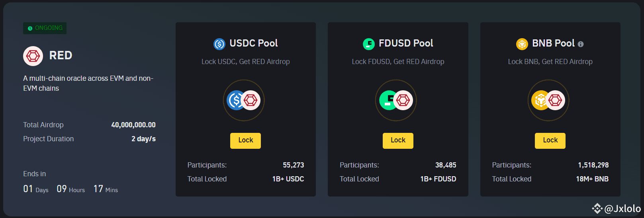Image resolution: width=644 pixels, height=218 pixels.
Task: Click the FDUSD and RED paired token graphic
Action: point(396,100)
